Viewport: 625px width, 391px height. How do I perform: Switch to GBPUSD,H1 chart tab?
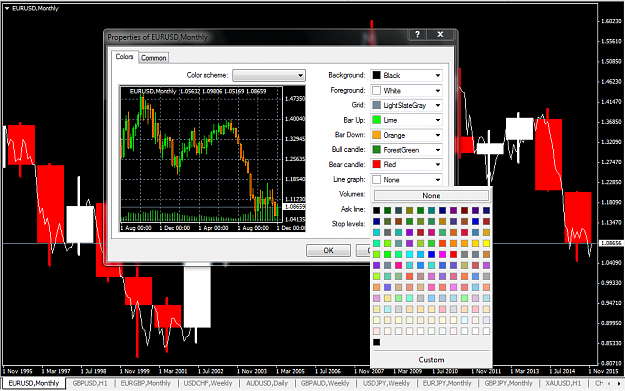[90, 383]
